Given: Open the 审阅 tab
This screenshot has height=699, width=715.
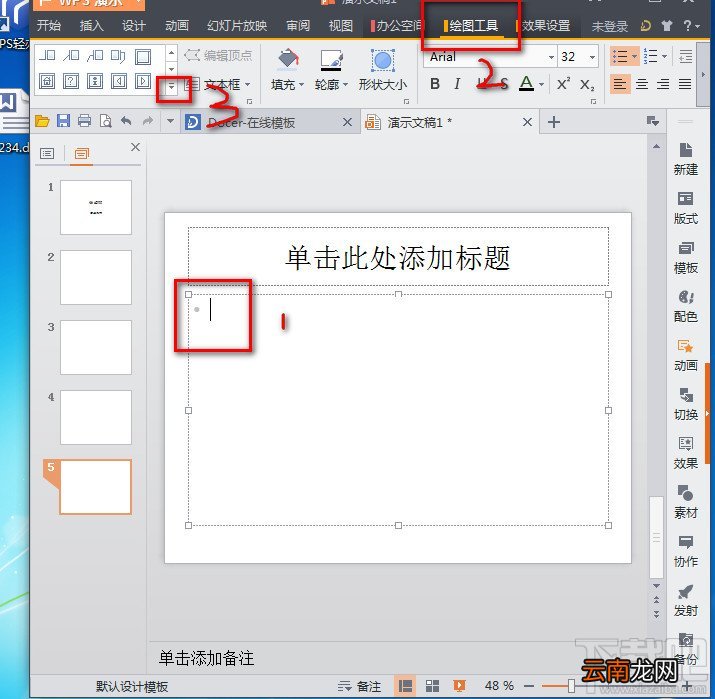Looking at the screenshot, I should tap(298, 26).
